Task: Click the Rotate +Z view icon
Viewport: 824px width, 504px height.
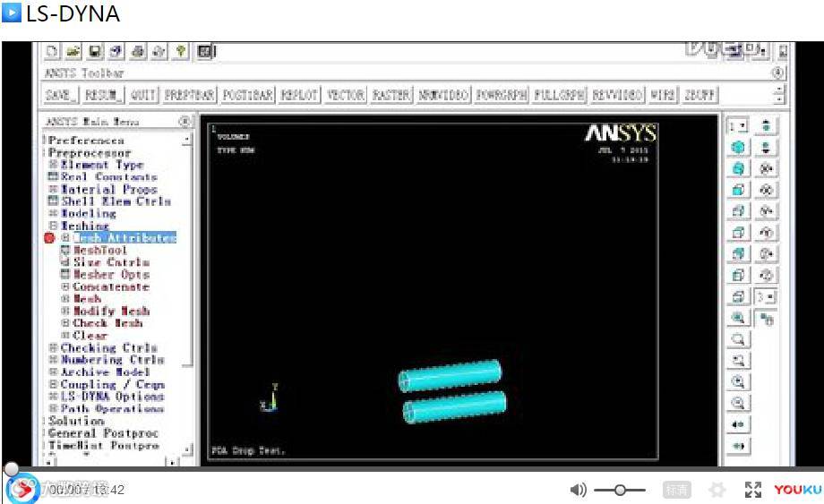Action: tap(766, 275)
